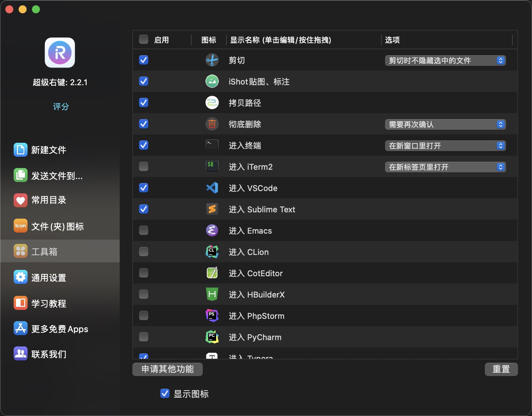
Task: Click the 学习教程 book icon
Action: pos(21,303)
